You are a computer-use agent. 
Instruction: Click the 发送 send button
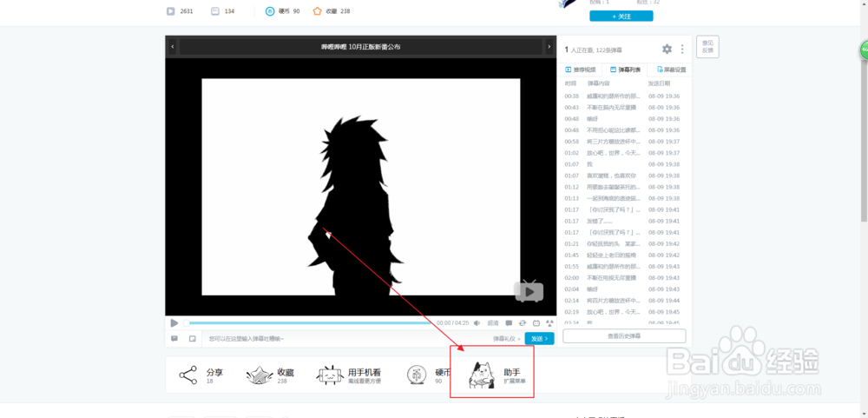coord(539,338)
